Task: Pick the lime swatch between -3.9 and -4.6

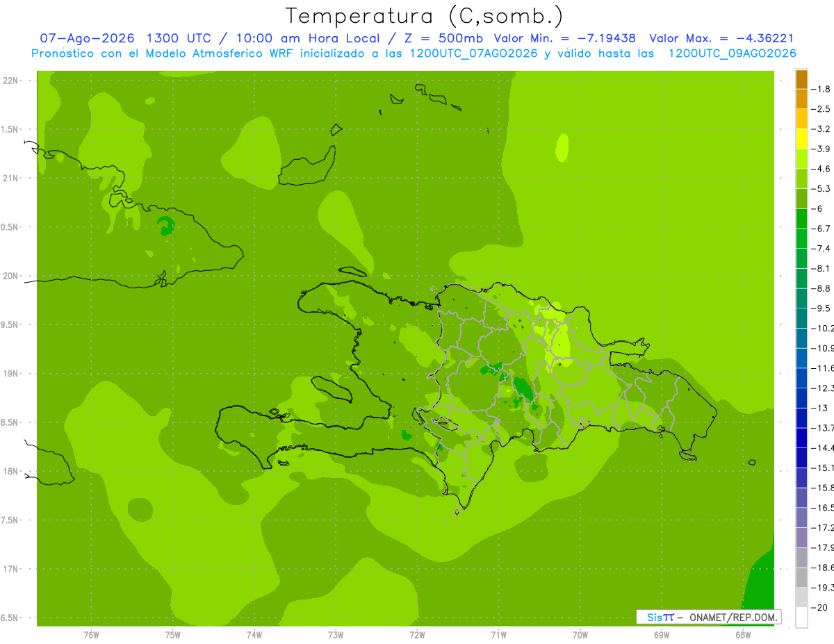Action: (801, 159)
